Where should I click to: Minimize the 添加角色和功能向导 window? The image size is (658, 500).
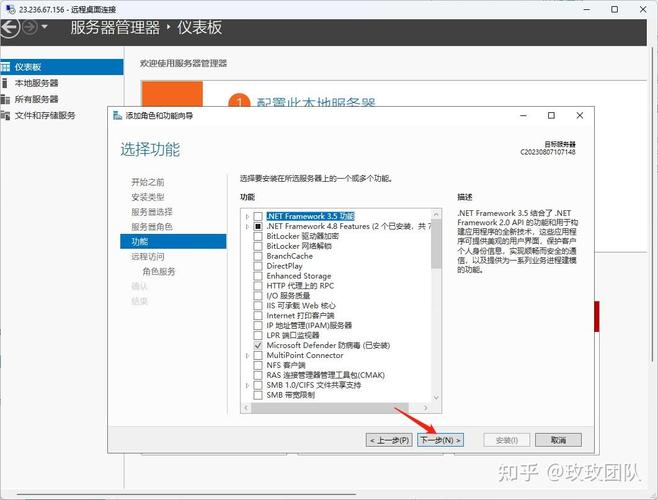coord(523,115)
